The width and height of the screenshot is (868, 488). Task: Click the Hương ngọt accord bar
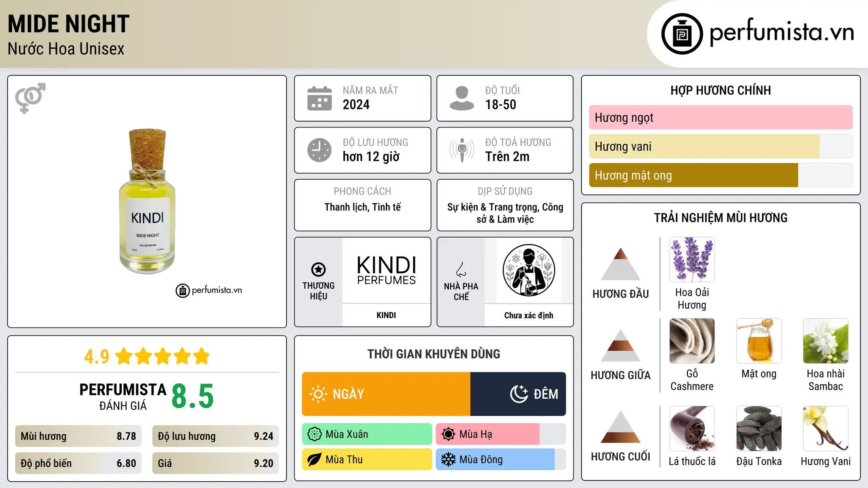click(721, 117)
